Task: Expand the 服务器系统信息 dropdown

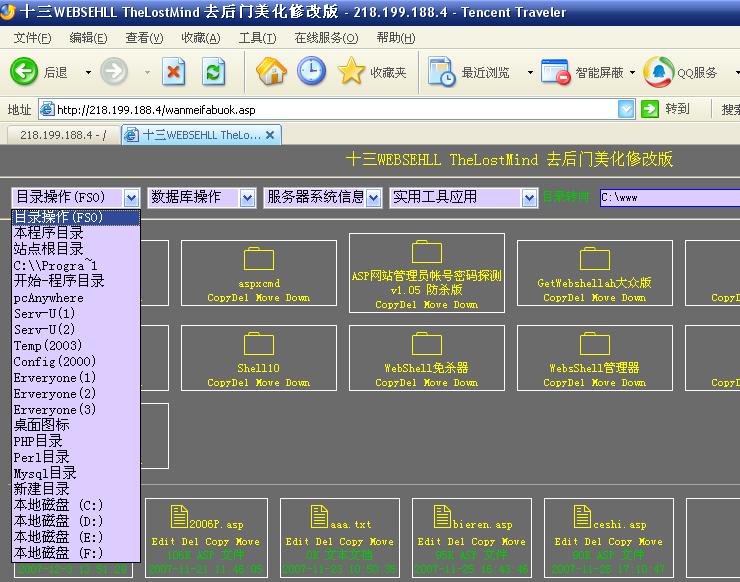Action: pyautogui.click(x=373, y=198)
